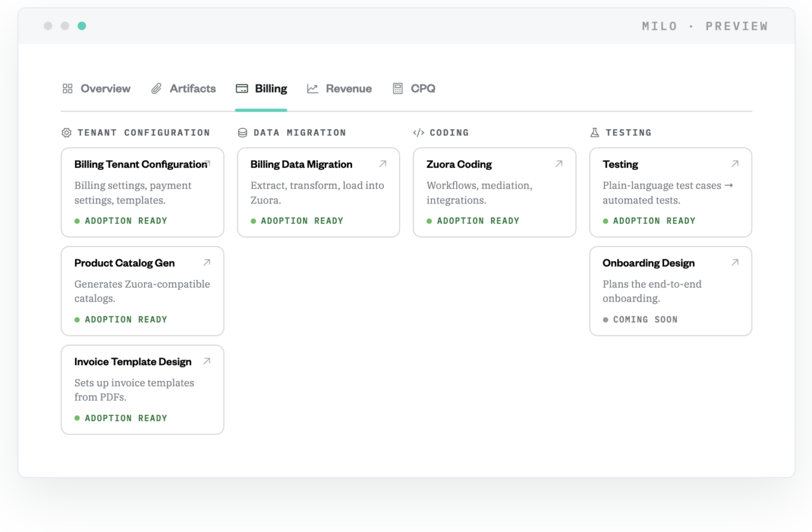Click the CPQ calculator icon
812x532 pixels.
[x=398, y=89]
